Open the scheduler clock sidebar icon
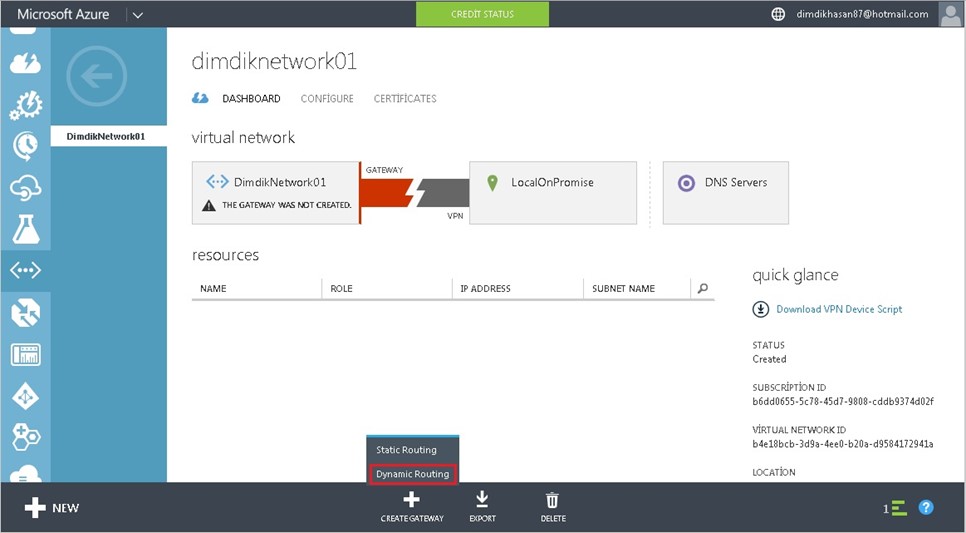The height and width of the screenshot is (533, 966). 25,146
